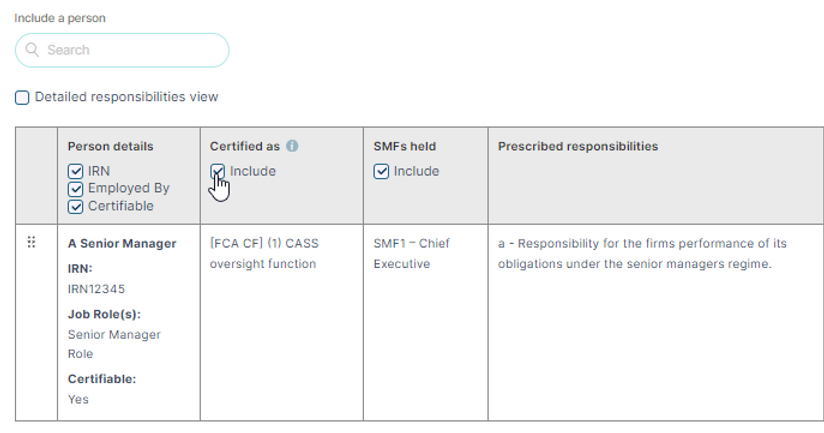Click the drag handle icon on row

coord(32,242)
